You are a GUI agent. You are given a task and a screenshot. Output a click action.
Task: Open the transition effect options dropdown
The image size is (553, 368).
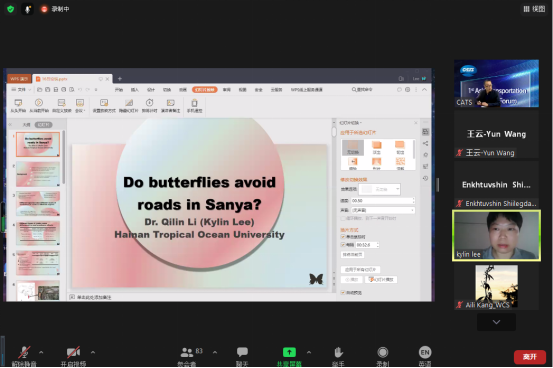pos(379,189)
